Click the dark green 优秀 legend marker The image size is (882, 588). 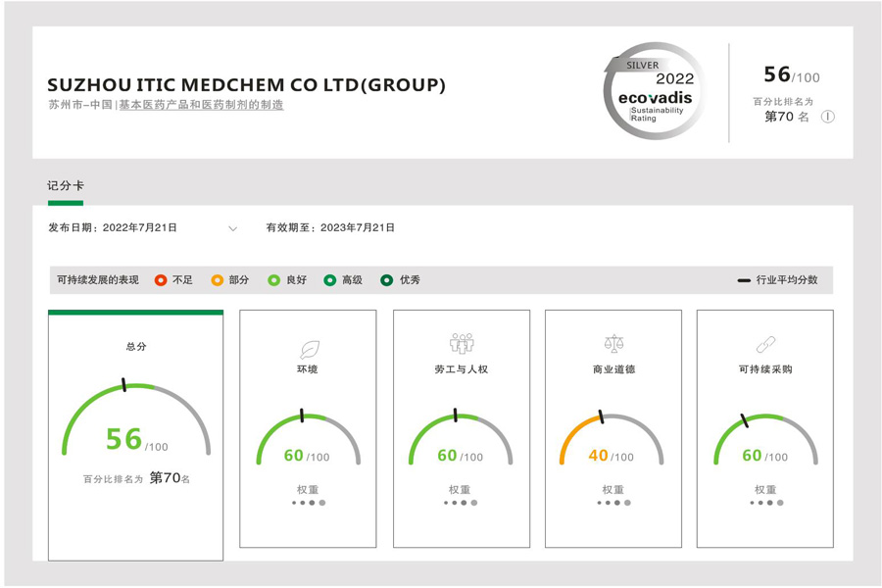[x=386, y=280]
